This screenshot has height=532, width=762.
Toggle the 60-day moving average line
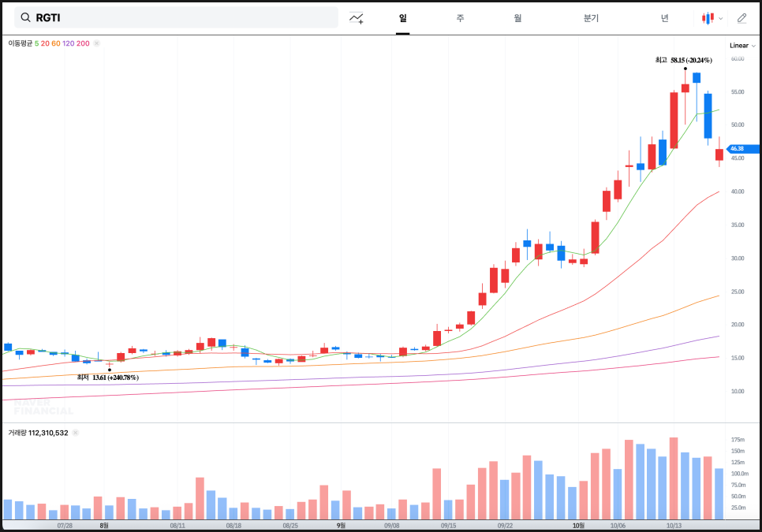[x=56, y=43]
